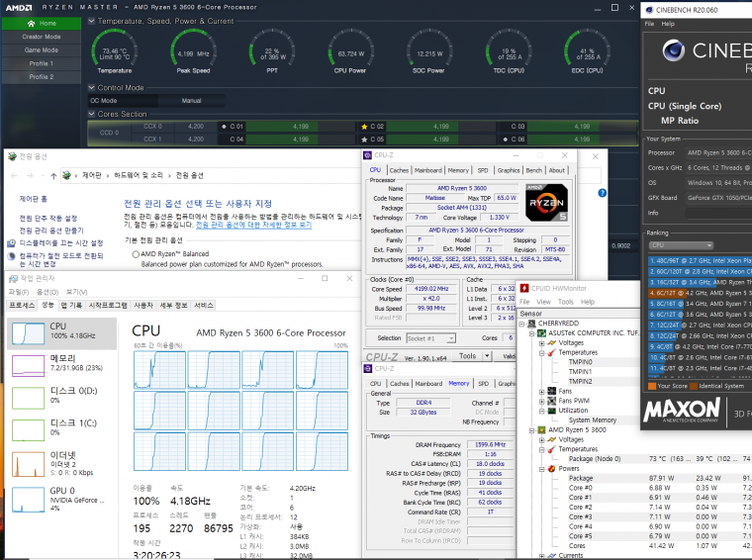
Task: Click the dot marker beside core C 01
Action: tap(224, 127)
